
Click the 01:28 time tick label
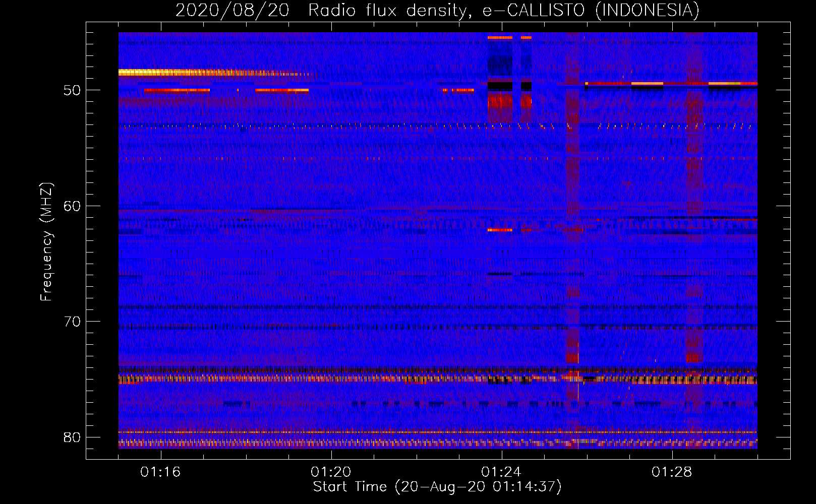(x=672, y=472)
